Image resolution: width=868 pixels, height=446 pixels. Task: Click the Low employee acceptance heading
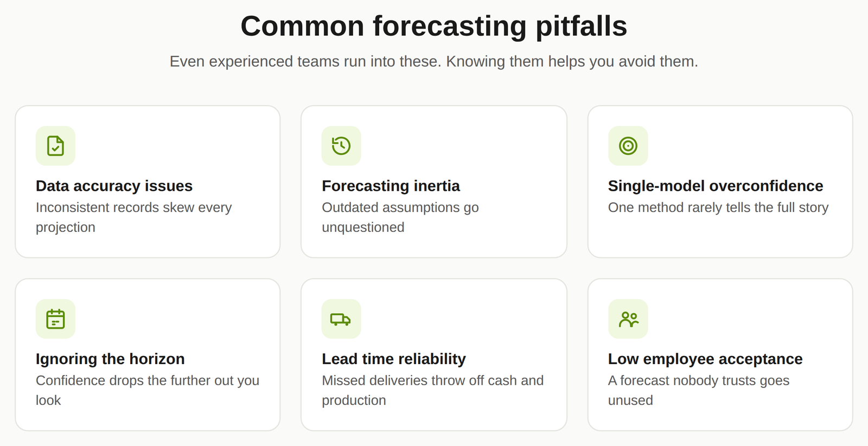tap(705, 359)
